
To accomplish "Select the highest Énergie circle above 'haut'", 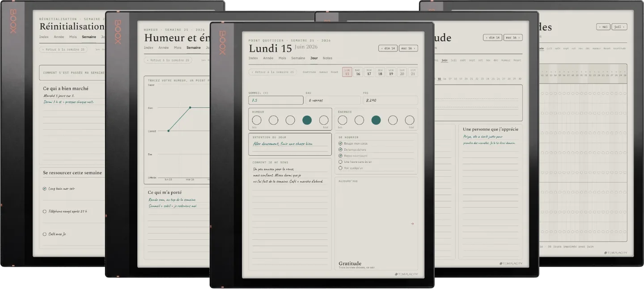I will (x=410, y=120).
